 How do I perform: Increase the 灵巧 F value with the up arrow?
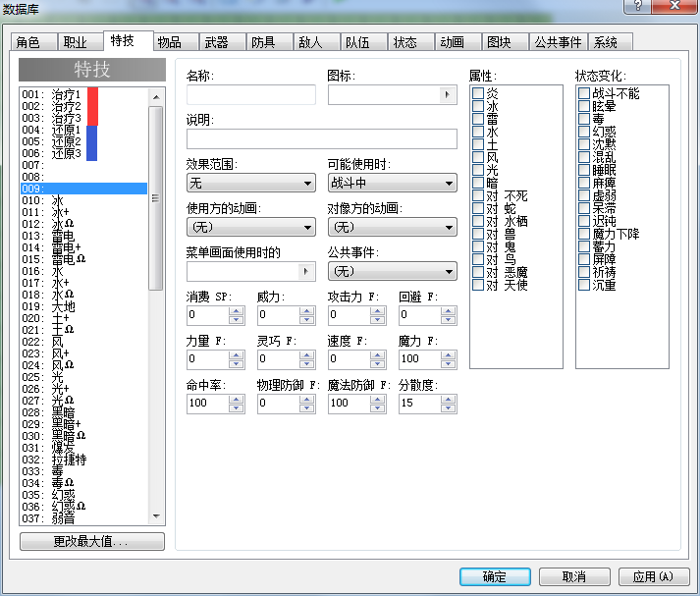point(306,354)
